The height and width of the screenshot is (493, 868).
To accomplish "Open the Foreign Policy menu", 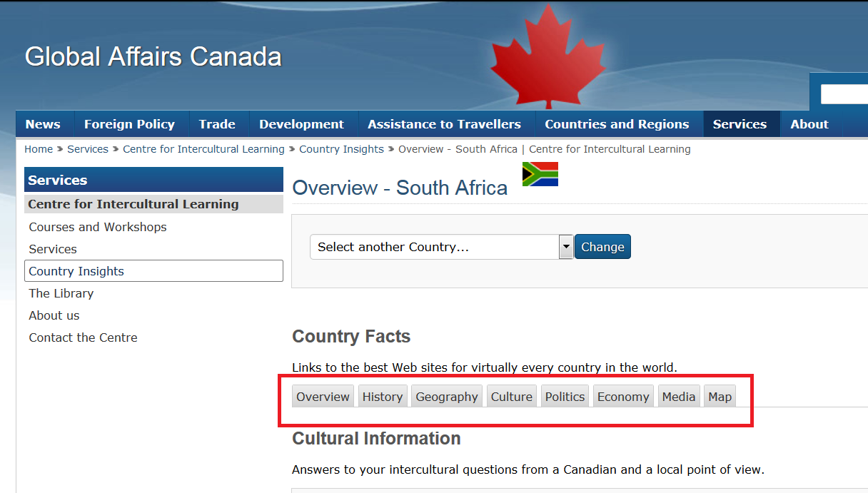I will coord(129,124).
